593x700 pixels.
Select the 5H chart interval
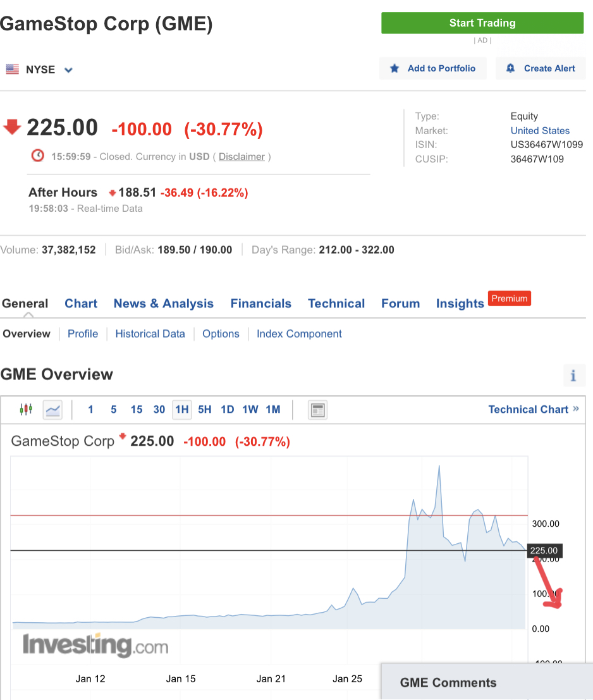205,409
